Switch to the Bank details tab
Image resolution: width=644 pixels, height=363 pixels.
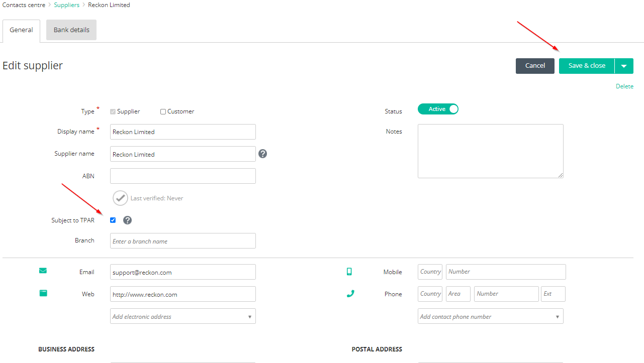71,30
